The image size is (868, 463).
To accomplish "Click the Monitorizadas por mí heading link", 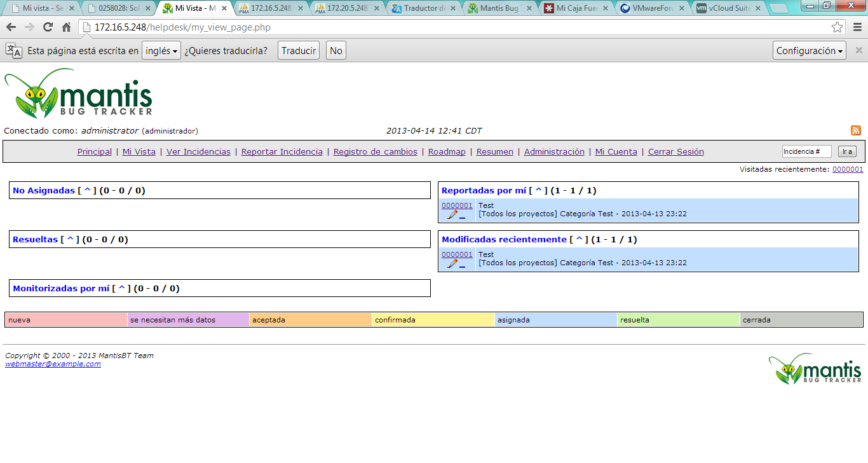I will point(61,288).
